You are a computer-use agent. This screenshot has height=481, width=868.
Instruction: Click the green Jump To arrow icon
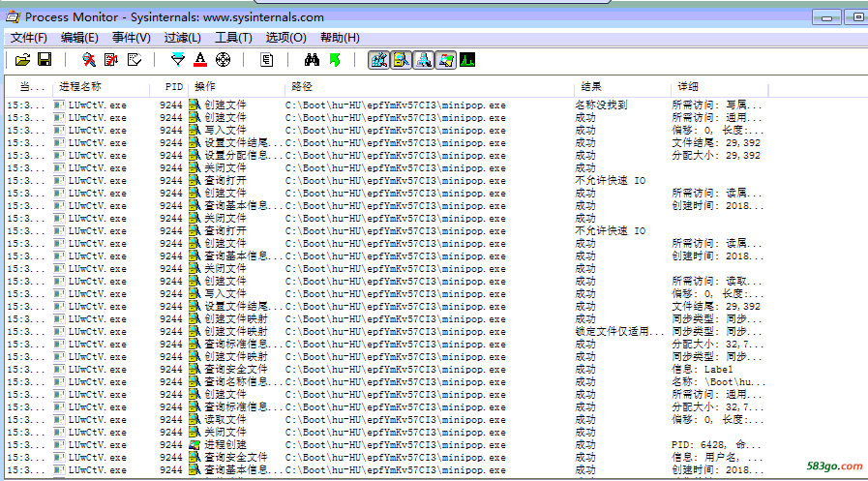pos(335,60)
